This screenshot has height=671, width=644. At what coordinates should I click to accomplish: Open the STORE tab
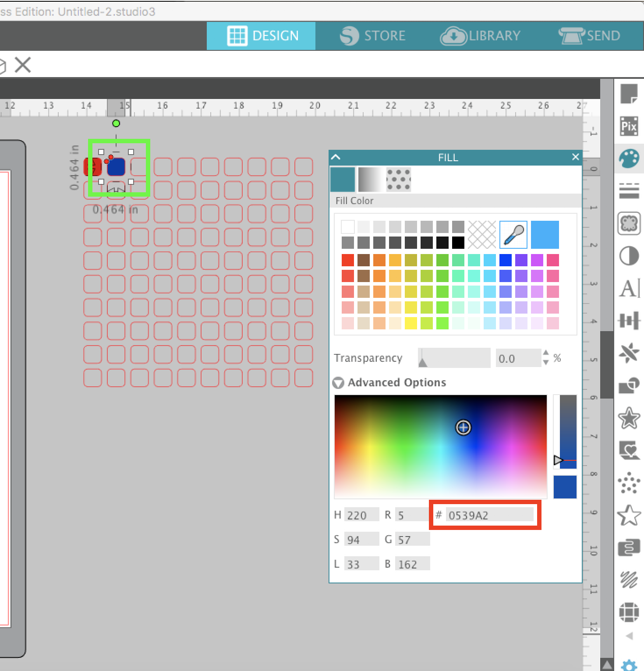(373, 35)
